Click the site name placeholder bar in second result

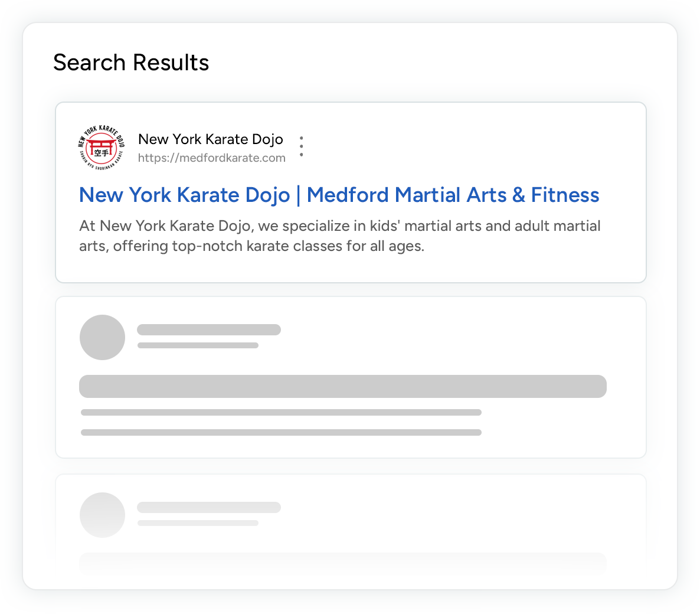(209, 329)
